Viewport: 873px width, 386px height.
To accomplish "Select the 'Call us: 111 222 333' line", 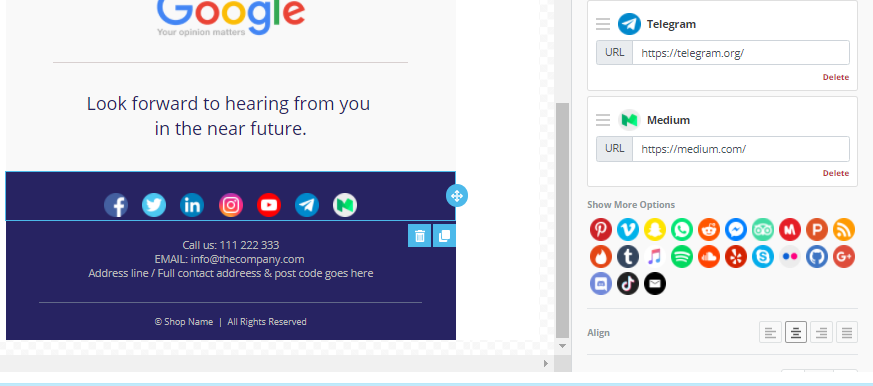I will point(230,245).
